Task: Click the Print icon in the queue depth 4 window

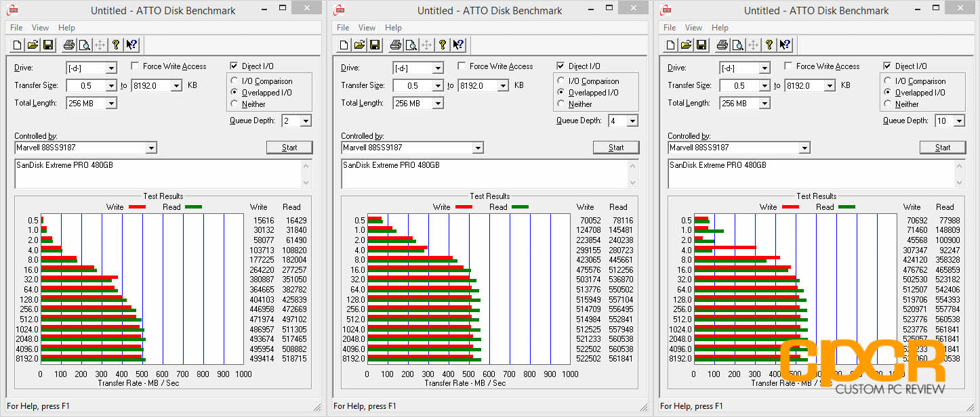Action: 395,45
